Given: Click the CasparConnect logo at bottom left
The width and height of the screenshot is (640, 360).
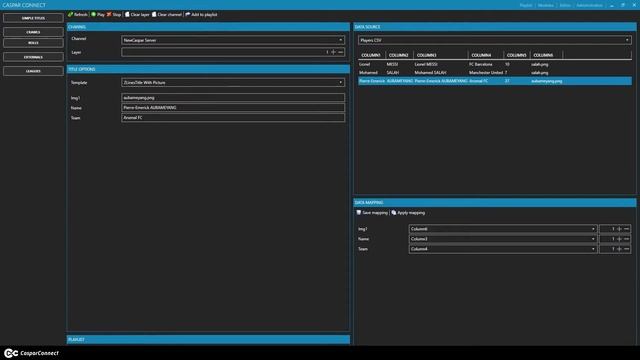Looking at the screenshot, I should coord(31,353).
